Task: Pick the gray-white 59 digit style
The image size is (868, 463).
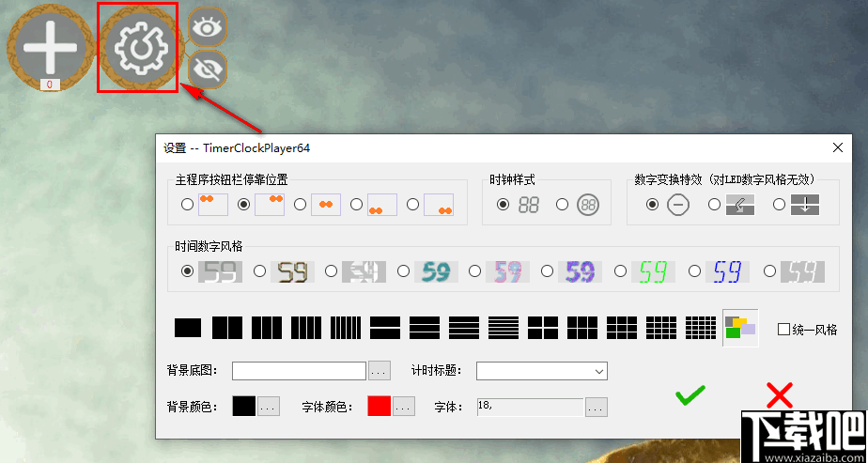Action: [188, 271]
